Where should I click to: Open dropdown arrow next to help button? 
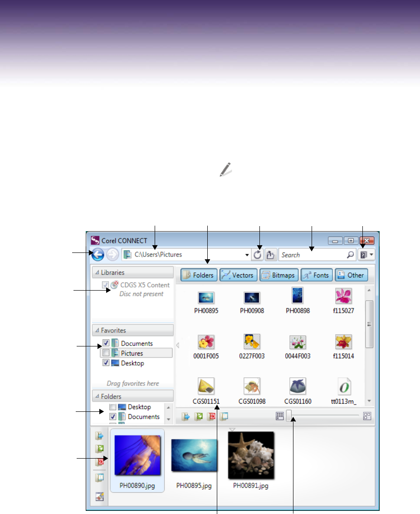click(371, 255)
